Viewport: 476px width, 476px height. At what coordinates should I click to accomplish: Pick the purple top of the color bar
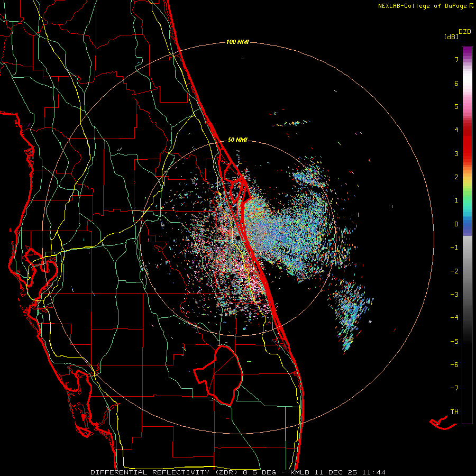[467, 50]
